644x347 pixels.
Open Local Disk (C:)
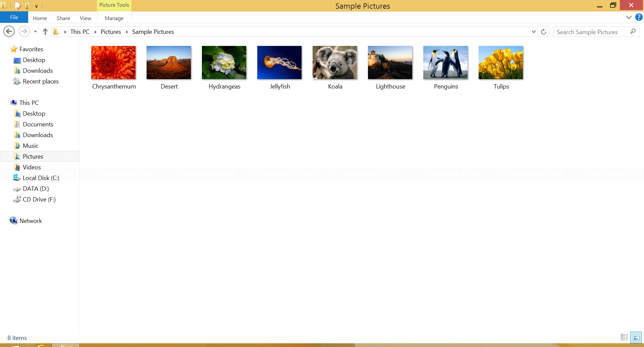coord(41,178)
